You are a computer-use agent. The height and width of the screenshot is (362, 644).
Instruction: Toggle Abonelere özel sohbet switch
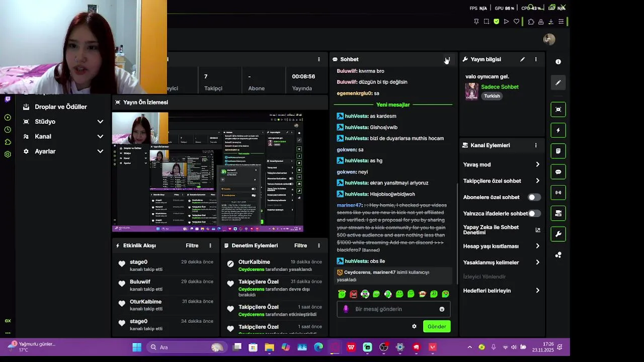coord(534,197)
